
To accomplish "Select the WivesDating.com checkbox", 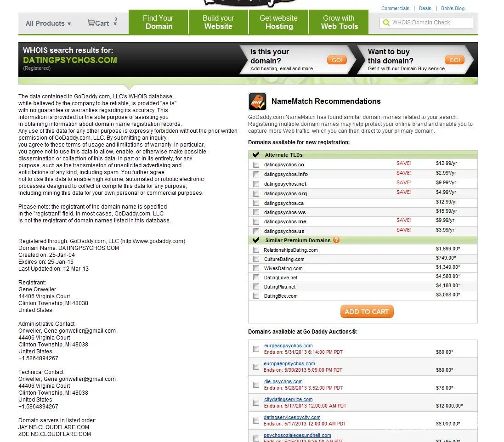I will 256,268.
